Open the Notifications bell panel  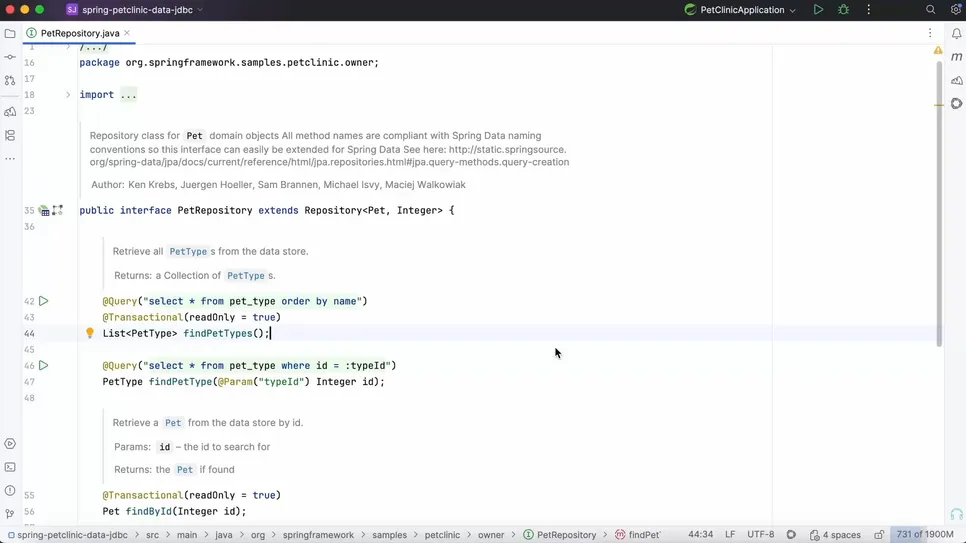(956, 33)
